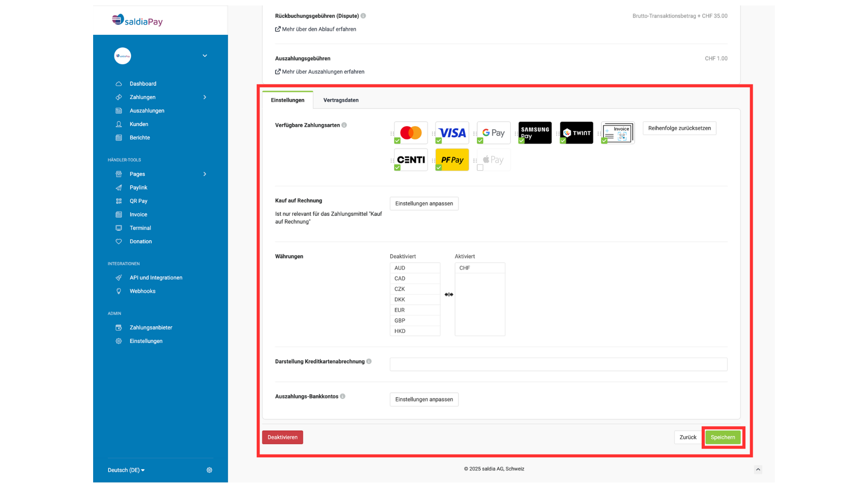Viewport: 868px width, 488px height.
Task: Click info icon beside Verfügbare Zahlungsarten
Action: click(x=344, y=125)
